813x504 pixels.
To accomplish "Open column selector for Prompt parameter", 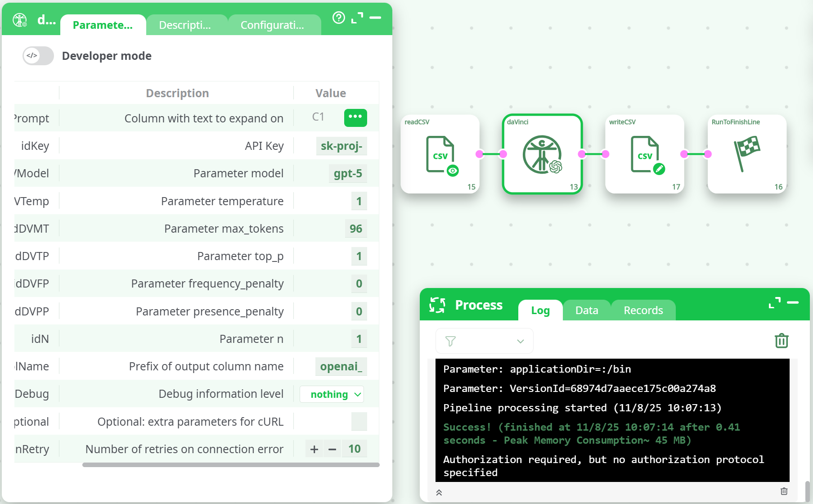I will [355, 117].
